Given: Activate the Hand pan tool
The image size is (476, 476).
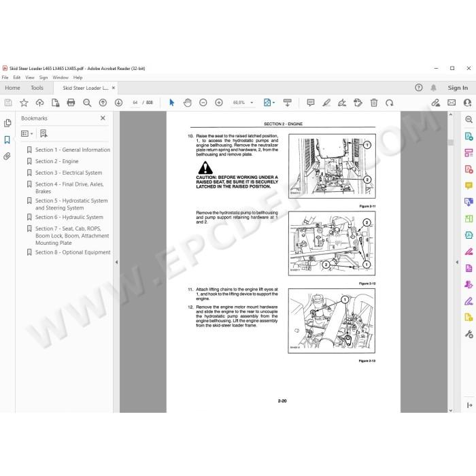Looking at the screenshot, I should point(188,103).
